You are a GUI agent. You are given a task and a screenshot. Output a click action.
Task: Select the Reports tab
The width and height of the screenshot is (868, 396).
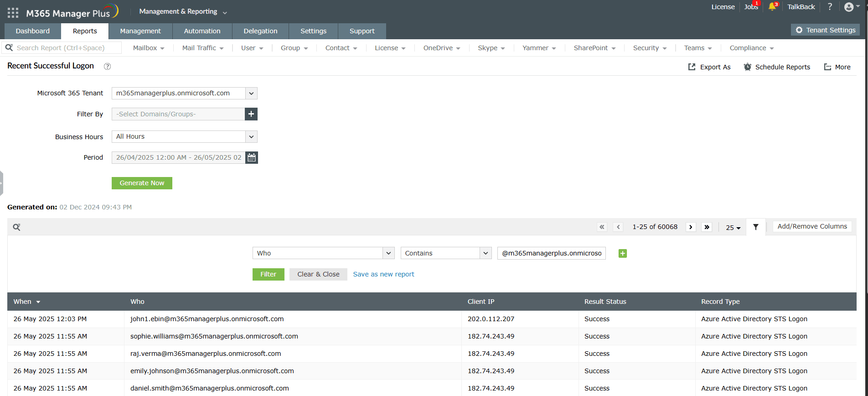coord(85,31)
